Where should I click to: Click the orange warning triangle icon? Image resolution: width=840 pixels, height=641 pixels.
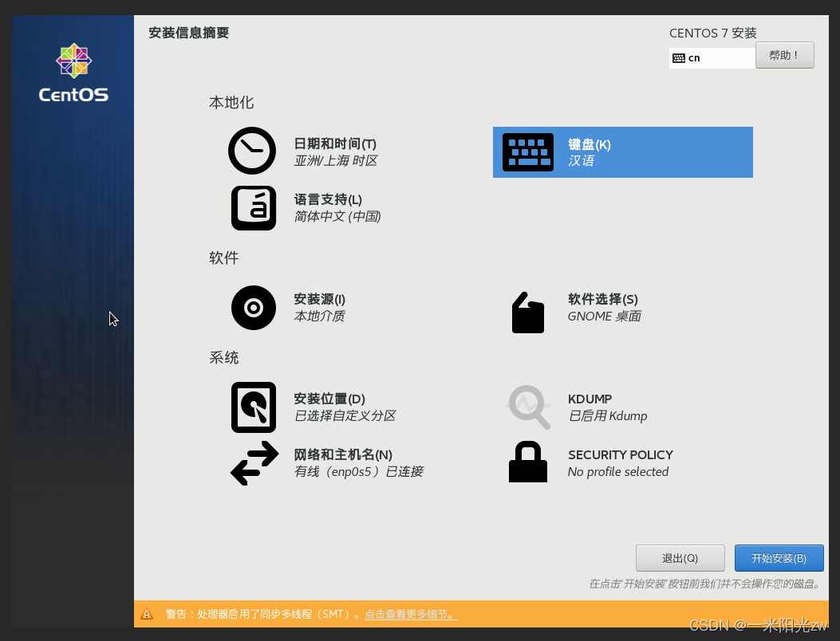[x=147, y=614]
